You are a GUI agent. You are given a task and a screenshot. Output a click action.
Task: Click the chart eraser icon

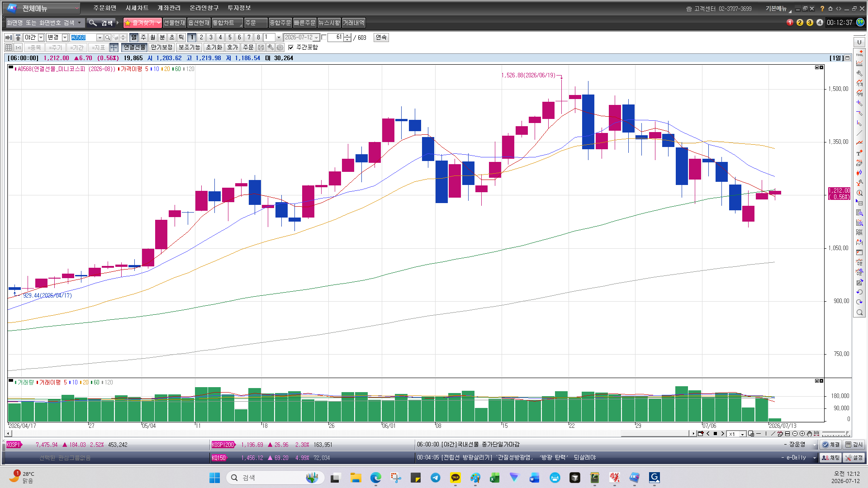780,434
